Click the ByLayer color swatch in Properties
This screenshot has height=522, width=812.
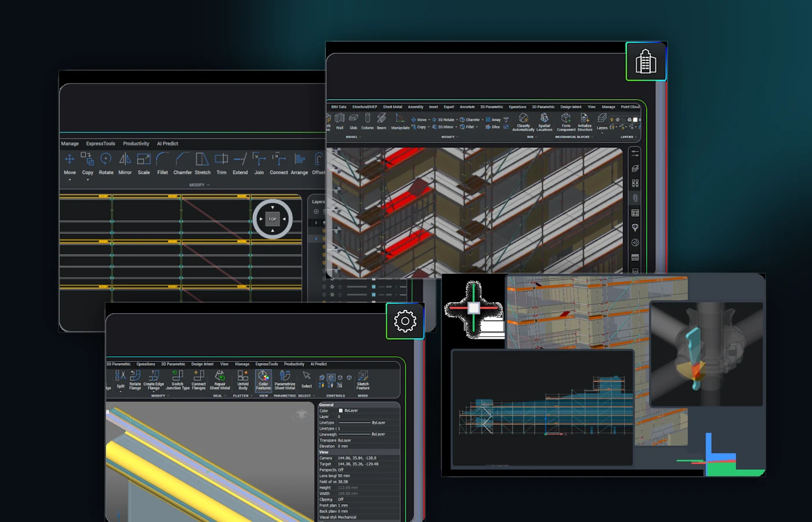[x=340, y=411]
